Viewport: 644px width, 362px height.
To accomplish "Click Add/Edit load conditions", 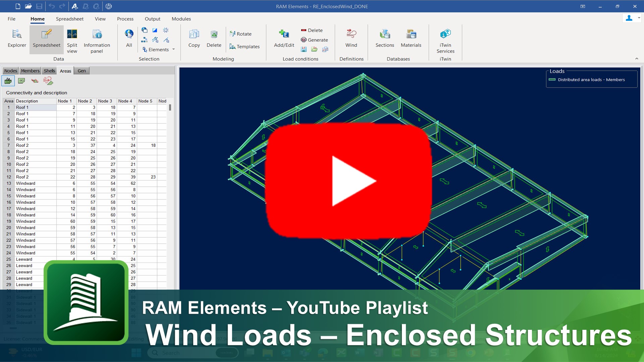I will click(x=284, y=38).
